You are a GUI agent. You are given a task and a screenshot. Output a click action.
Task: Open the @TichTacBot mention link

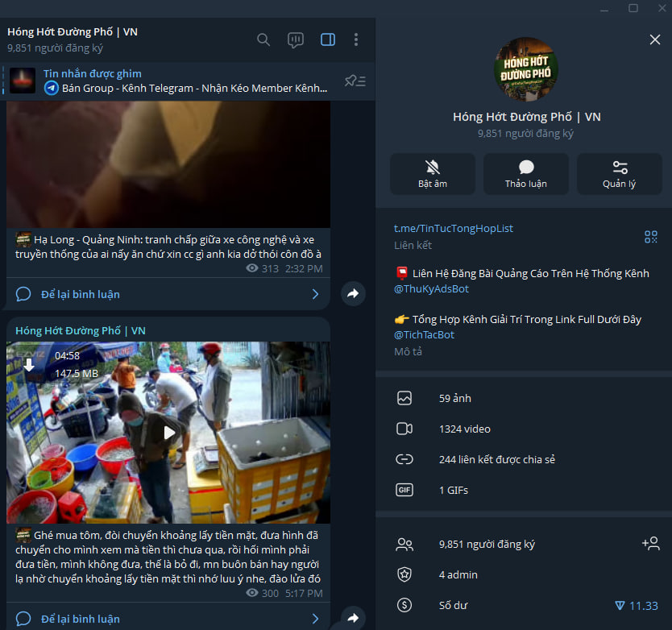tap(424, 334)
